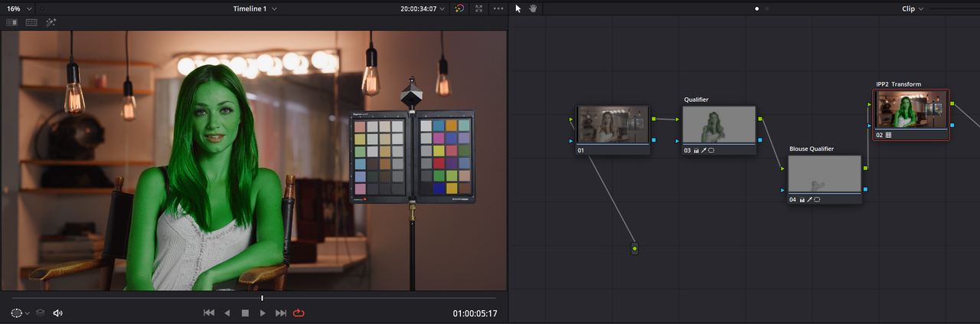This screenshot has height=324, width=980.
Task: Toggle the image wipe view icon
Action: 12,23
